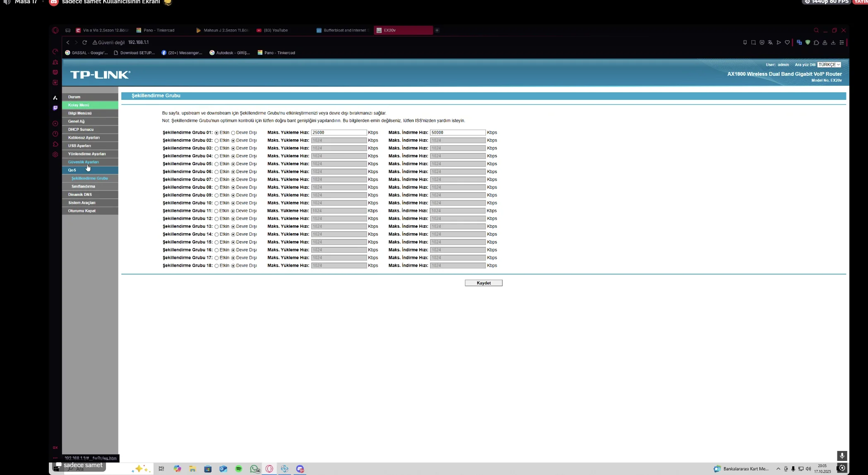Viewport: 868px width, 475px height.
Task: Click Oturumu Kapat to log out
Action: [82, 211]
